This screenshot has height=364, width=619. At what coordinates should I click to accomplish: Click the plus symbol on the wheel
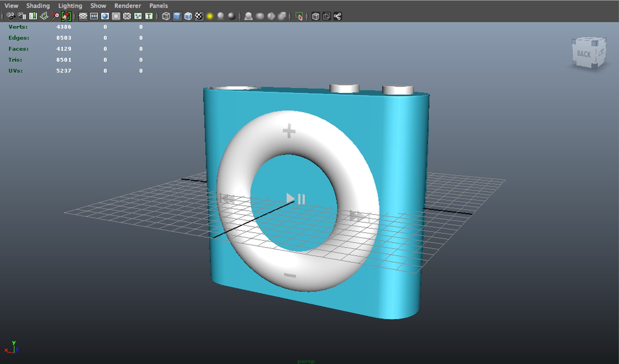click(289, 131)
